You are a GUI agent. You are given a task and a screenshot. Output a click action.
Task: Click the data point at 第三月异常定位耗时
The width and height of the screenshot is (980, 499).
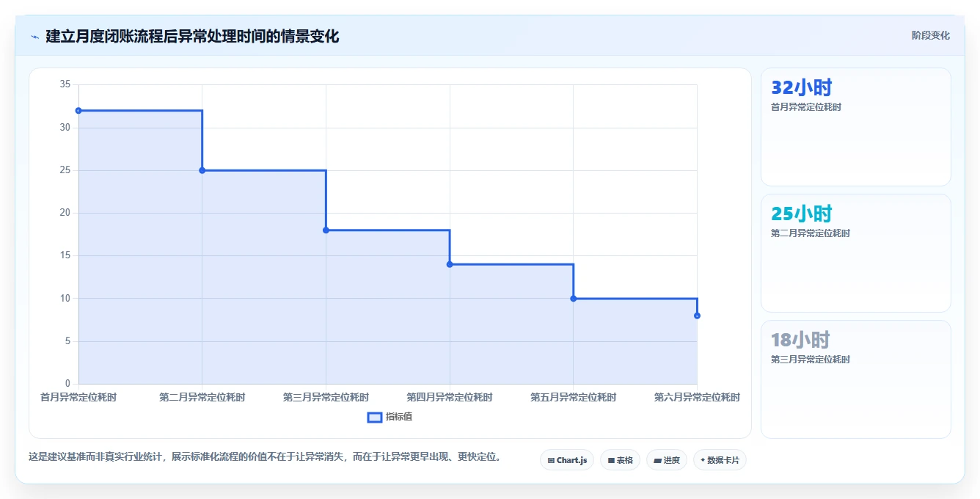(326, 230)
